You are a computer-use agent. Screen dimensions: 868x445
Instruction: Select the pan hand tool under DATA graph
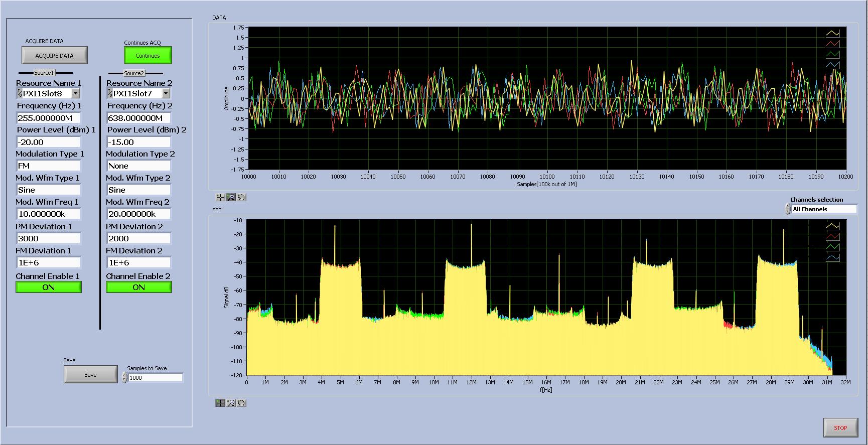click(241, 197)
